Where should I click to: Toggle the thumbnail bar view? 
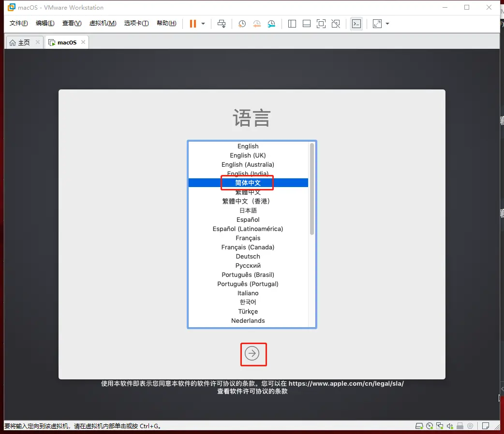click(307, 24)
